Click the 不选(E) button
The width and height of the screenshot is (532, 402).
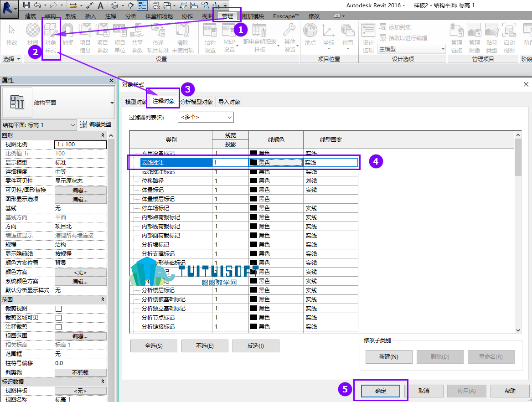[205, 346]
